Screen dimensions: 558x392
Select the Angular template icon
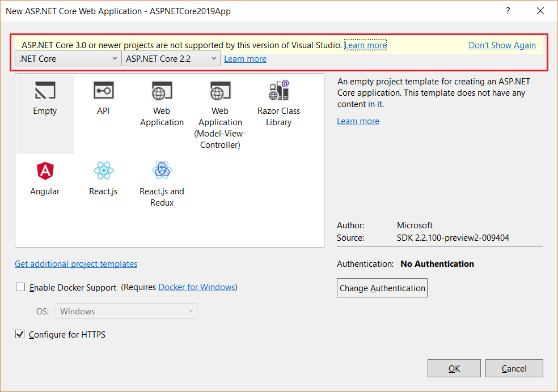(45, 171)
